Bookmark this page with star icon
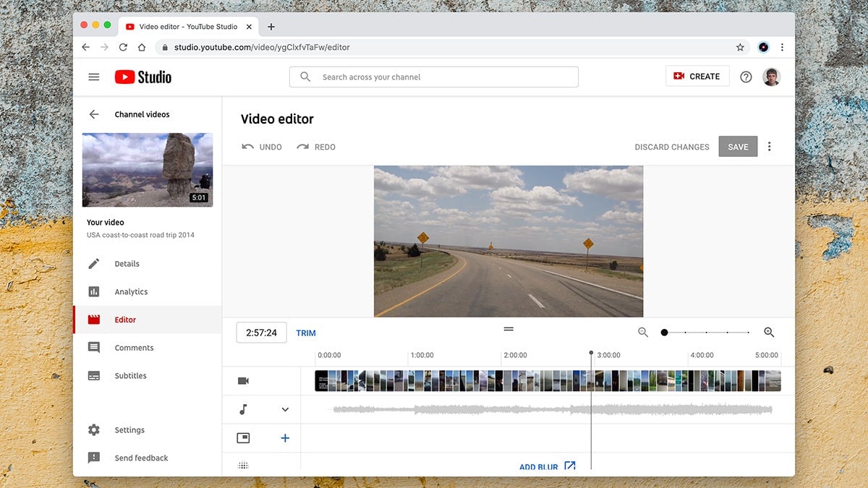Screen dimensions: 868x488 [x=740, y=47]
